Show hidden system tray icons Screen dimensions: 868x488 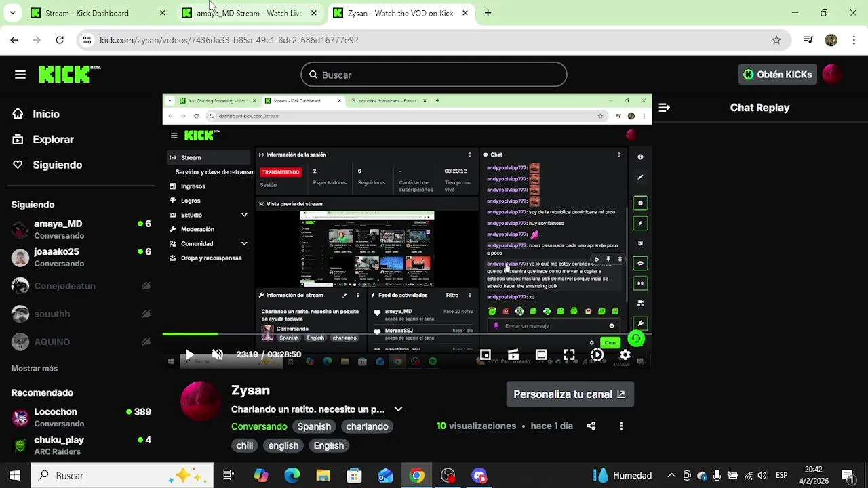[x=671, y=476]
